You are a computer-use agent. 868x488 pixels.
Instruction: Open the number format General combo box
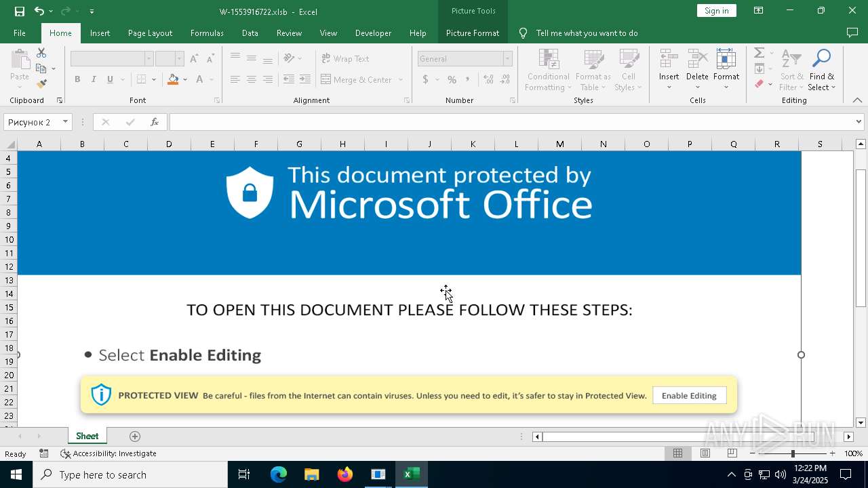pyautogui.click(x=465, y=59)
